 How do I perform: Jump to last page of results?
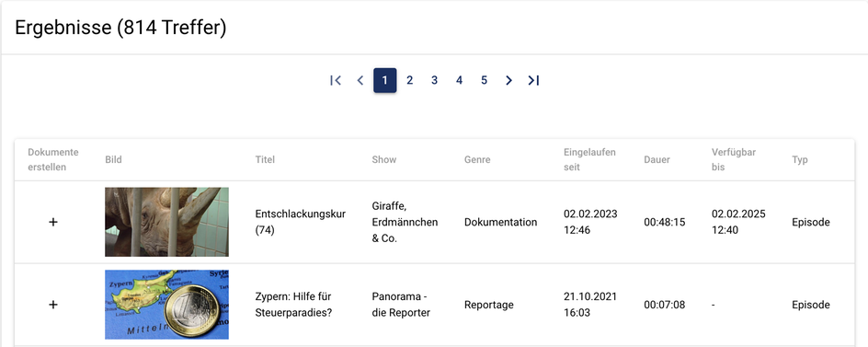533,80
